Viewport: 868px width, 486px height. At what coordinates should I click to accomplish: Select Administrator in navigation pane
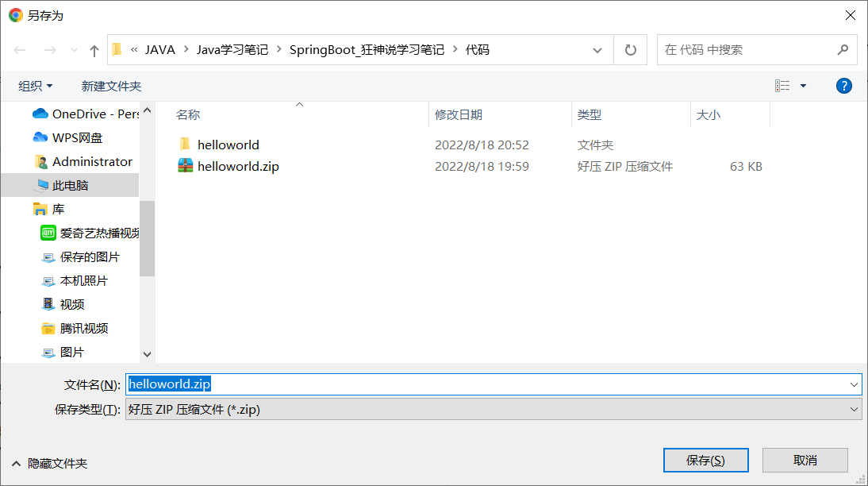83,161
